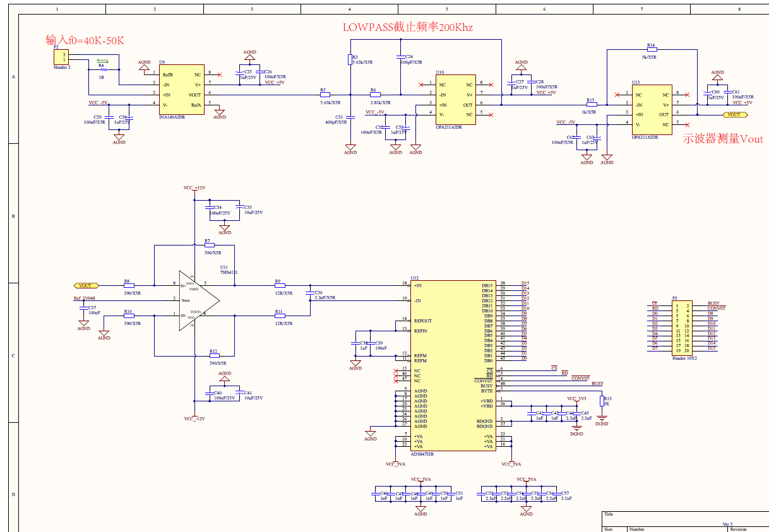Image resolution: width=769 pixels, height=532 pixels.
Task: Select capacitor C37 100nF
Action: (x=83, y=309)
